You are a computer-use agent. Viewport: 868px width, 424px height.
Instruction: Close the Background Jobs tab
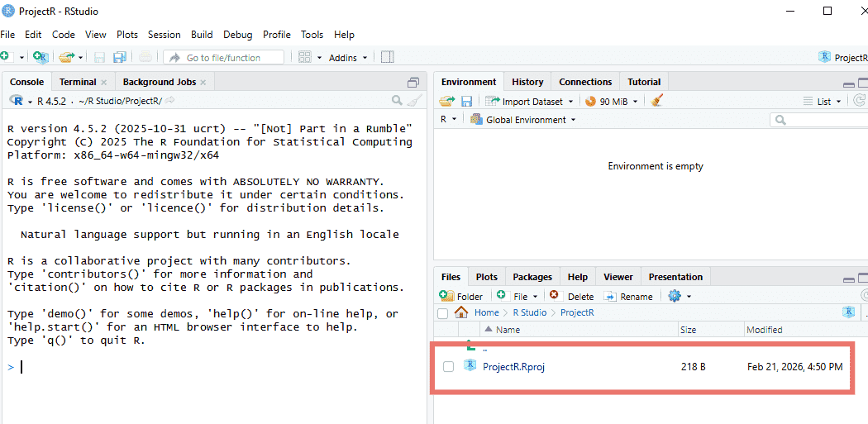203,82
